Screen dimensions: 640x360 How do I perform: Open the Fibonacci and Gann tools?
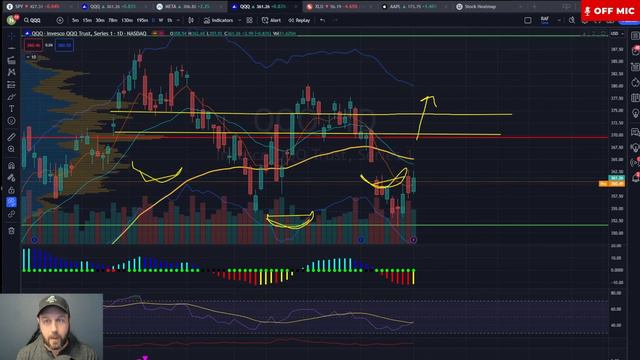point(11,60)
